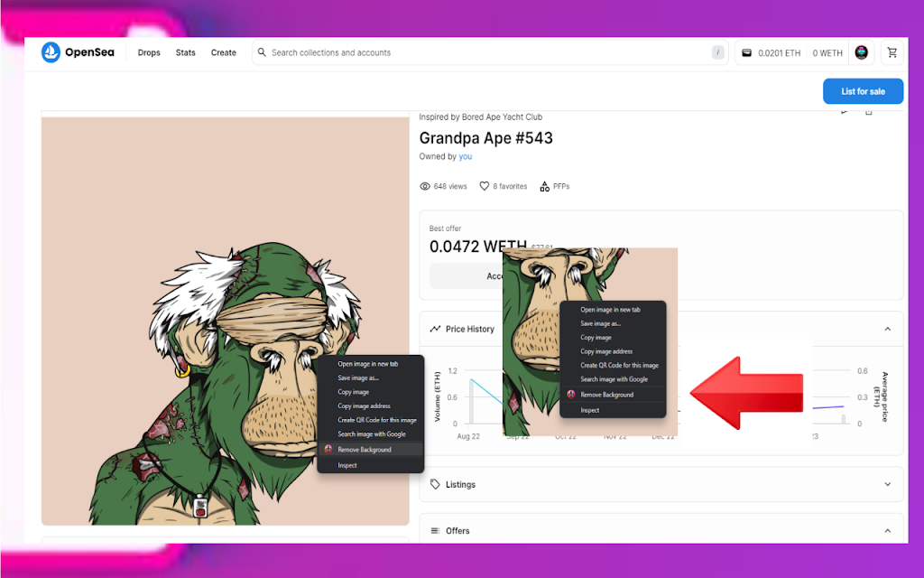
Task: Open the Inspired by Bored Ape Yacht Club collection link
Action: [480, 117]
